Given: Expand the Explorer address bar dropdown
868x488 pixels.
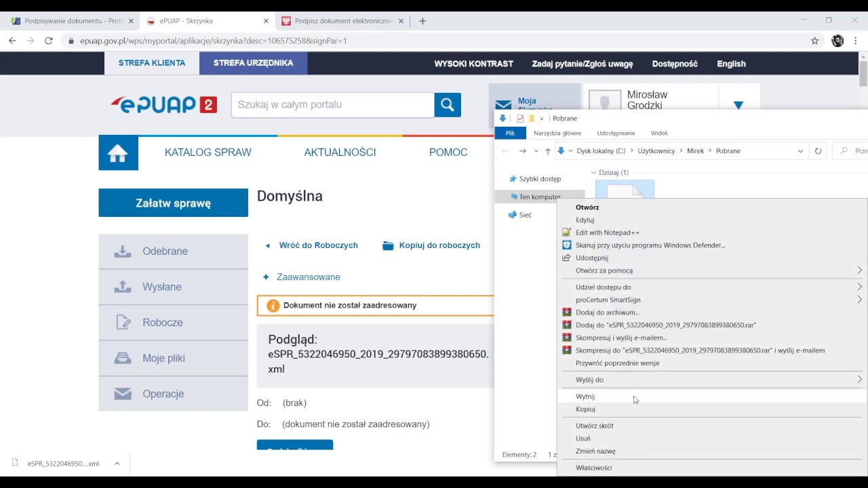Looking at the screenshot, I should [800, 151].
